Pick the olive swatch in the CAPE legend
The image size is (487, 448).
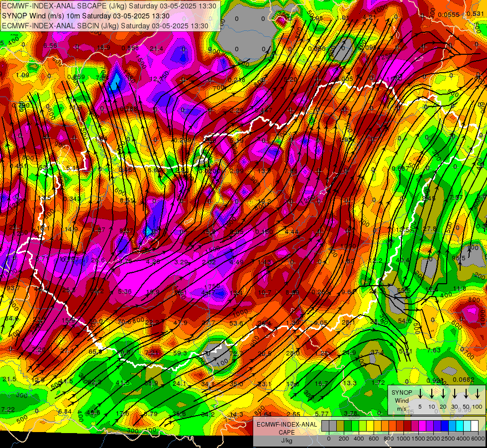click(340, 426)
